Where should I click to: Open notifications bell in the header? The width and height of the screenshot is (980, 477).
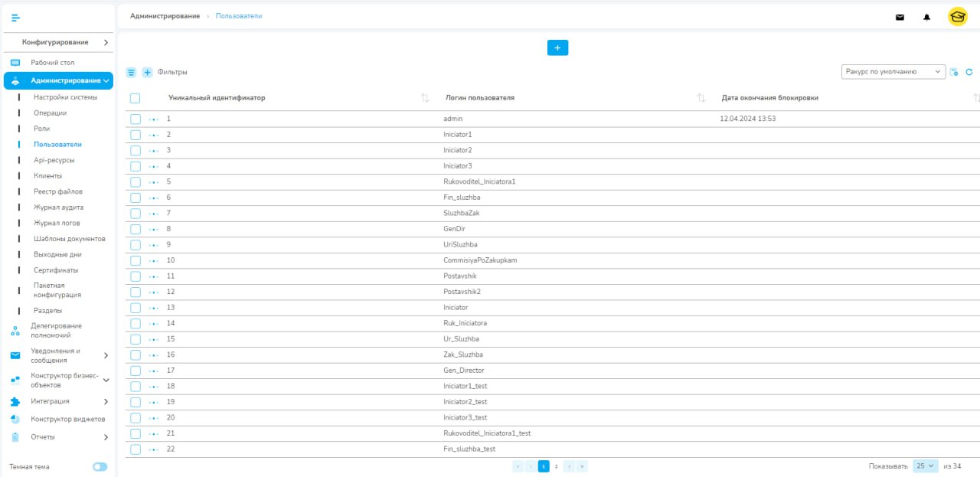pyautogui.click(x=927, y=18)
